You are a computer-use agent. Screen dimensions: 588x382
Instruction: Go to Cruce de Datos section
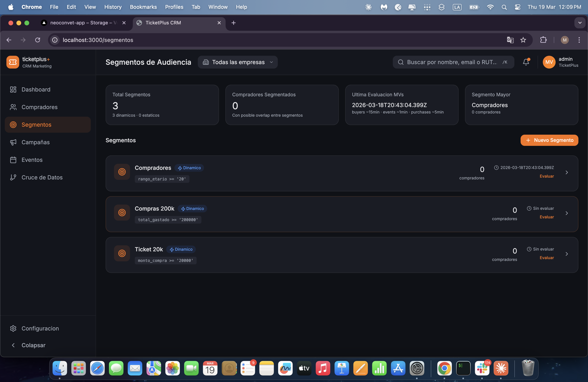pos(42,177)
